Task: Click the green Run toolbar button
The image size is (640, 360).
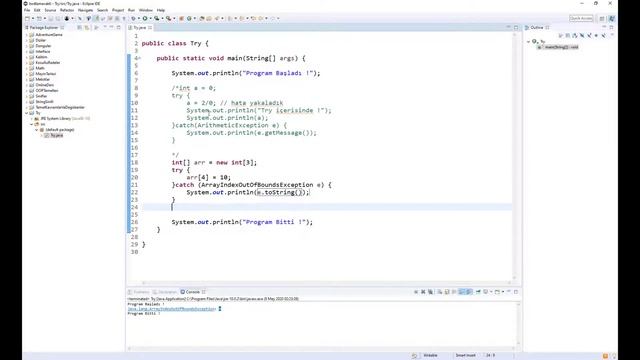Action: click(145, 18)
